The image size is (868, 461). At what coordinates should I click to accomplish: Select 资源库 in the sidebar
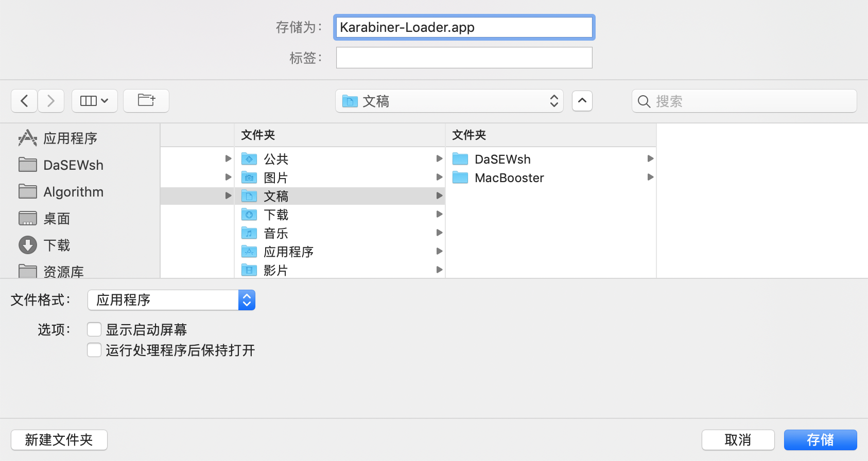coord(80,271)
